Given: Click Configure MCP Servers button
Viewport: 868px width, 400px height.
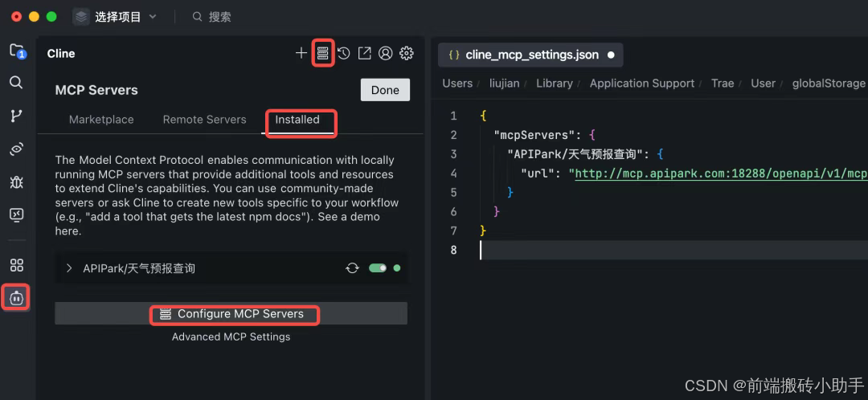Looking at the screenshot, I should pos(231,314).
